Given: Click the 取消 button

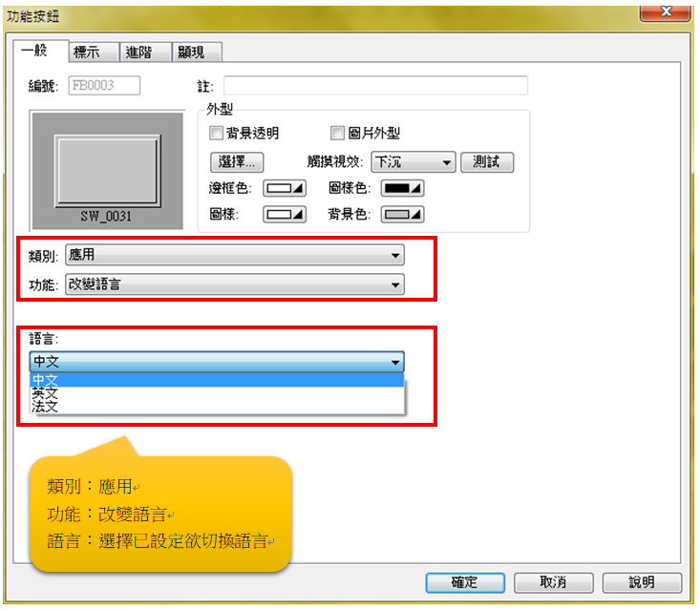Looking at the screenshot, I should pos(554,582).
